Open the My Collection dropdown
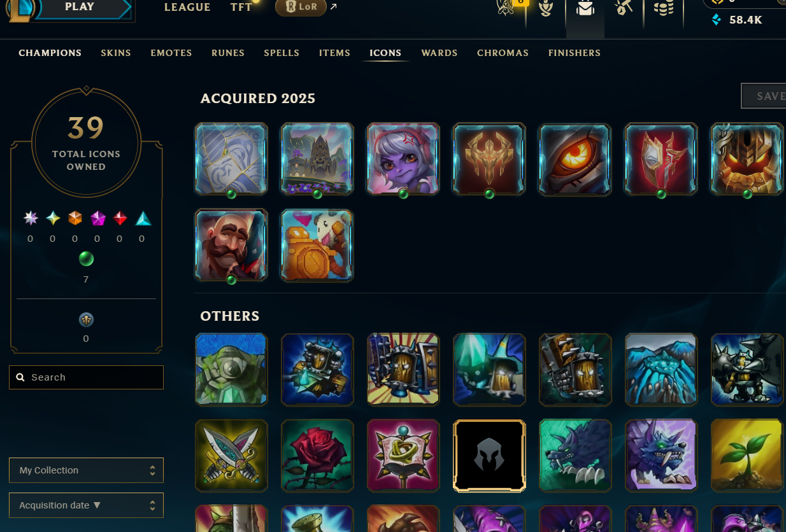Viewport: 786px width, 532px height. (86, 470)
